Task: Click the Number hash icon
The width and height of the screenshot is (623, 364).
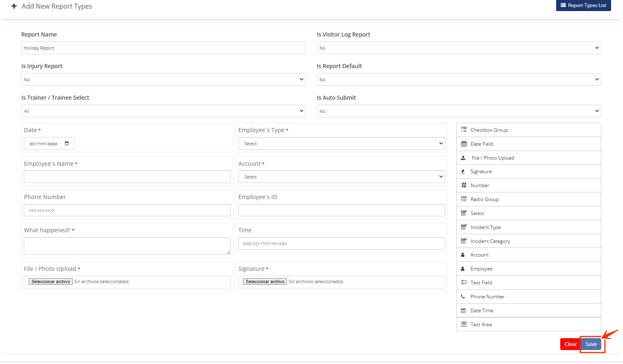Action: tap(464, 185)
